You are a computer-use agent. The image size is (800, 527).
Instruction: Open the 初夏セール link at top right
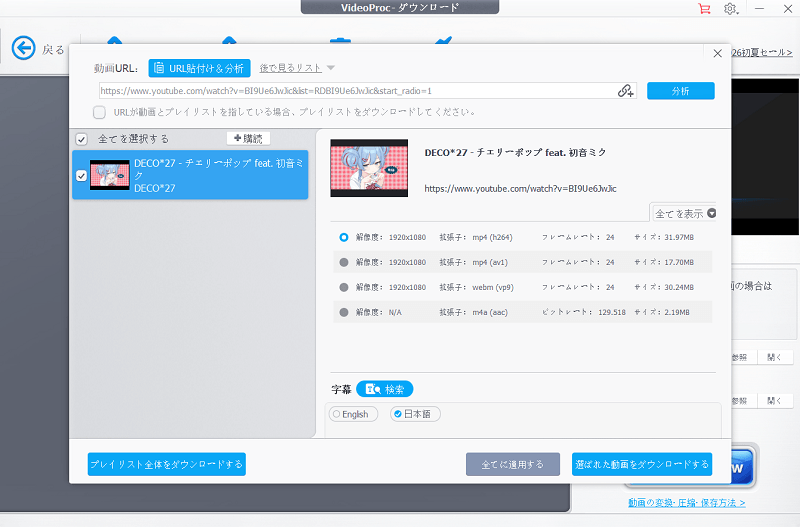(762, 53)
